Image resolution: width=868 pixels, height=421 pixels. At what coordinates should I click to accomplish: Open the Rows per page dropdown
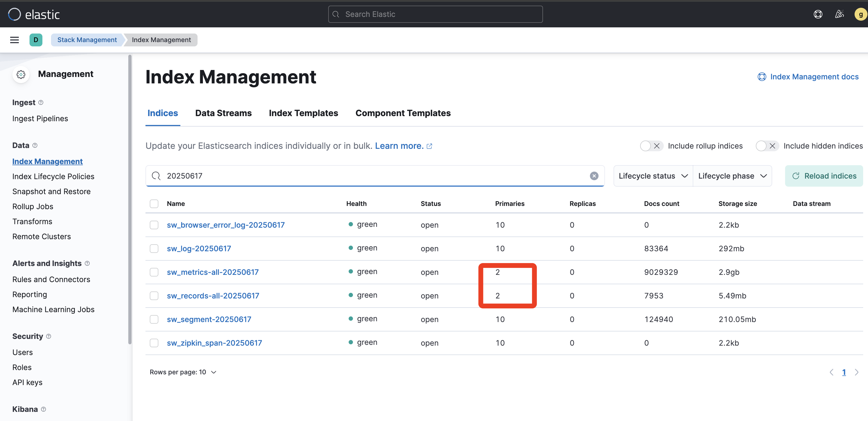click(183, 372)
